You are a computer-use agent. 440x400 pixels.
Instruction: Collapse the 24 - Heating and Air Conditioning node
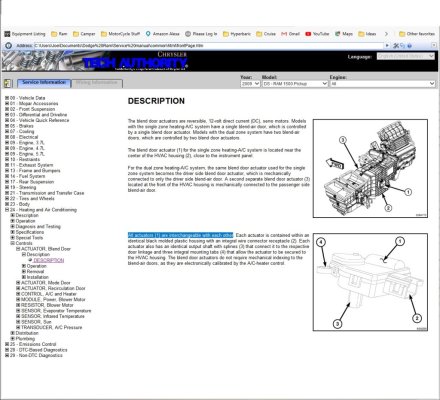(7, 210)
